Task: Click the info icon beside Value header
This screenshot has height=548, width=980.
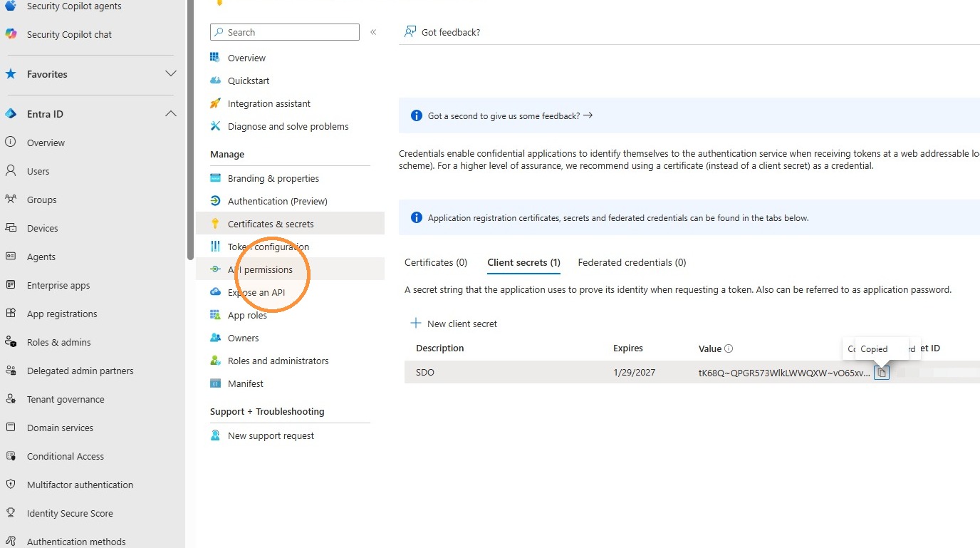Action: pos(729,348)
